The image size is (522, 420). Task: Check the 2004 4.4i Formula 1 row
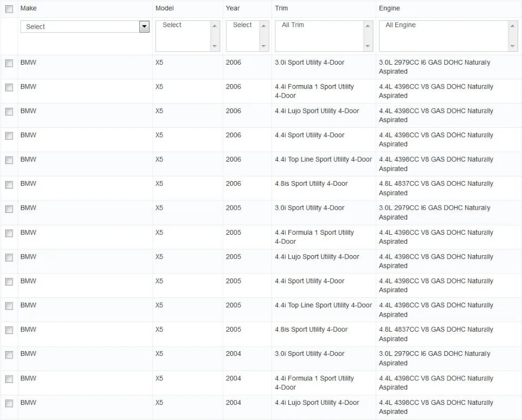pos(9,379)
